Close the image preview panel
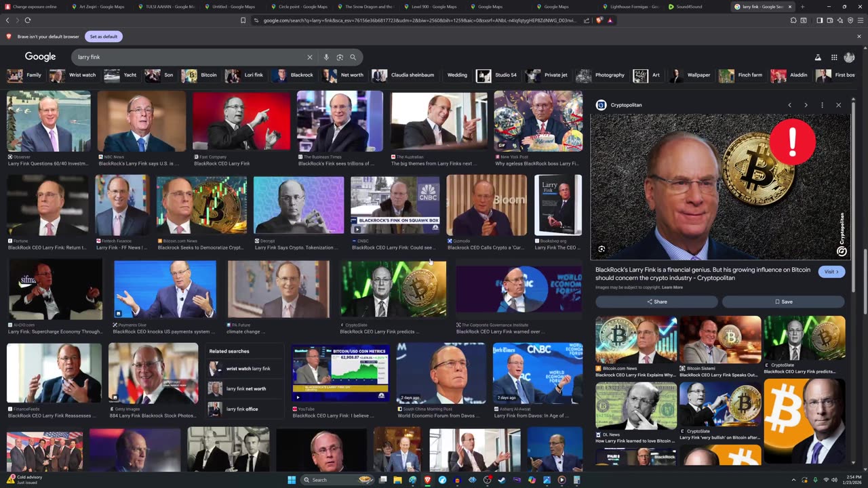This screenshot has height=488, width=868. point(838,105)
